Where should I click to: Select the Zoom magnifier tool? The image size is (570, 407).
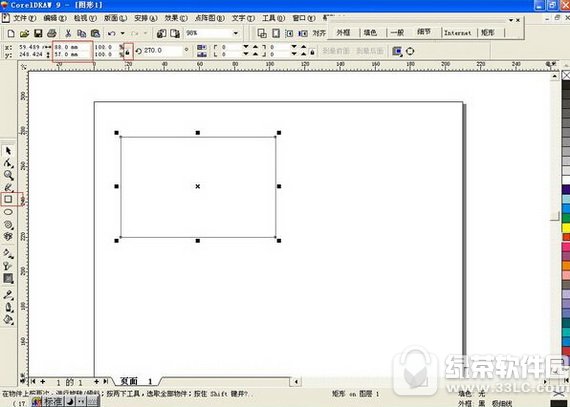click(8, 176)
